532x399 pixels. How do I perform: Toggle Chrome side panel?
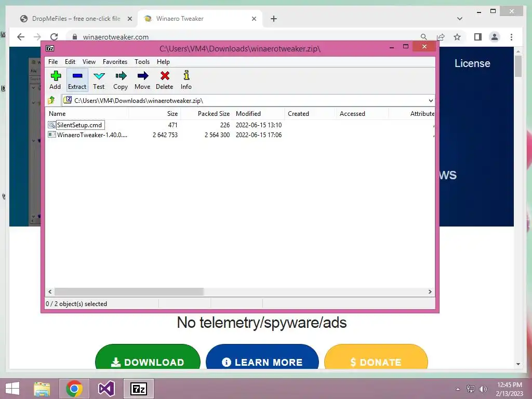tap(478, 37)
